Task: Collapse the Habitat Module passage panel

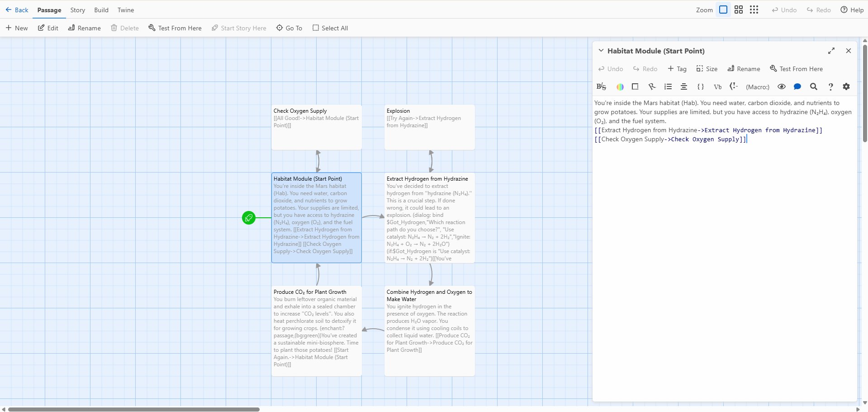Action: (x=601, y=51)
